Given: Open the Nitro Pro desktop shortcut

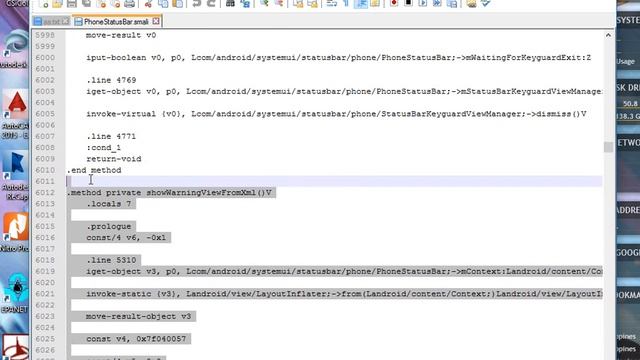Looking at the screenshot, I should click(x=15, y=232).
